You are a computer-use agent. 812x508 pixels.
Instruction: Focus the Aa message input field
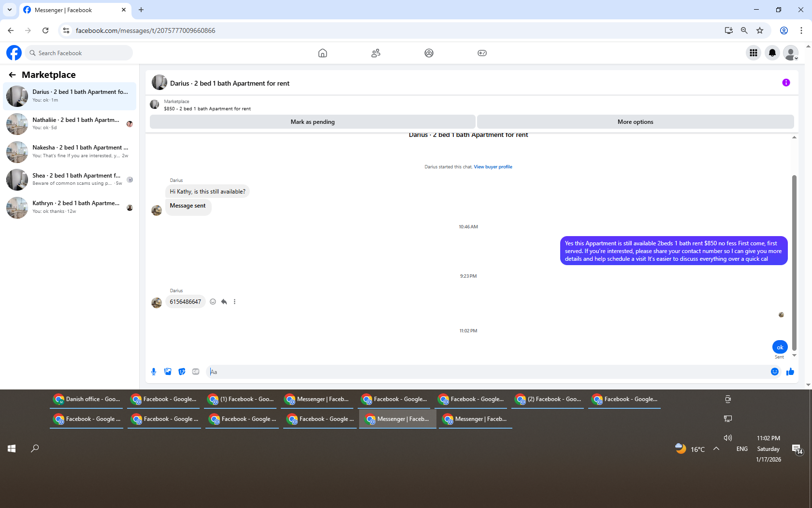487,372
